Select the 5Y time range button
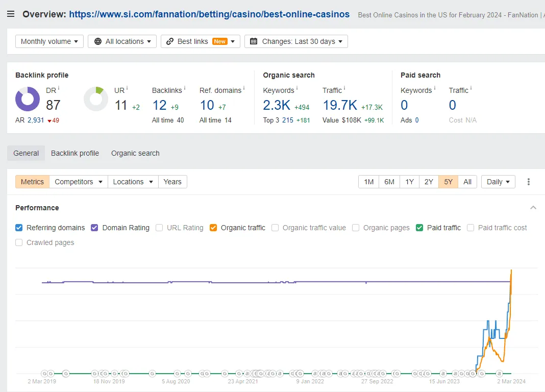Image resolution: width=545 pixels, height=392 pixels. 448,182
